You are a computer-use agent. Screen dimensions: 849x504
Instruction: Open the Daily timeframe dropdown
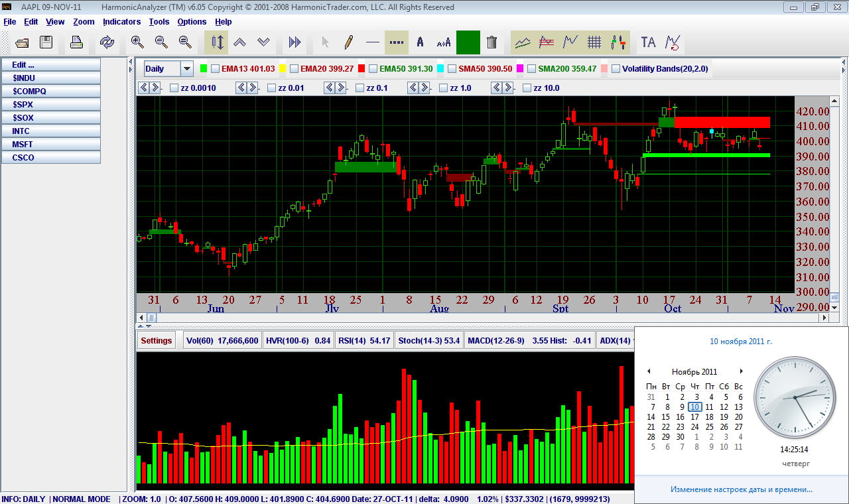tap(187, 68)
